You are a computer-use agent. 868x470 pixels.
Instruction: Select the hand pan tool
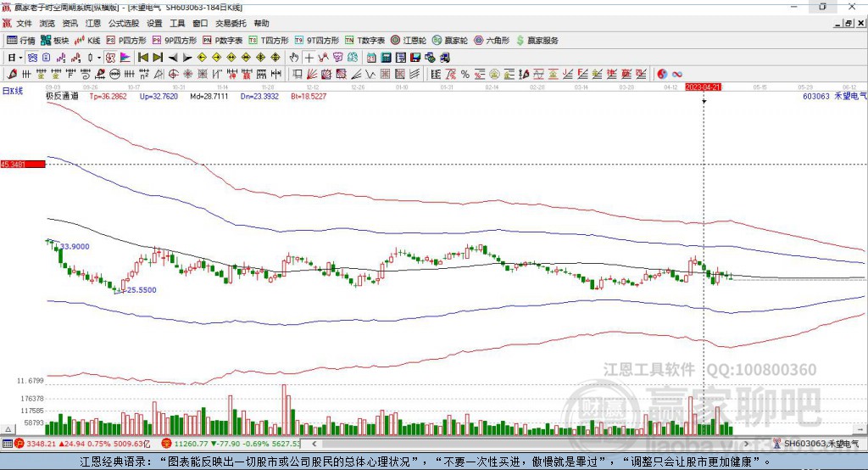click(294, 58)
